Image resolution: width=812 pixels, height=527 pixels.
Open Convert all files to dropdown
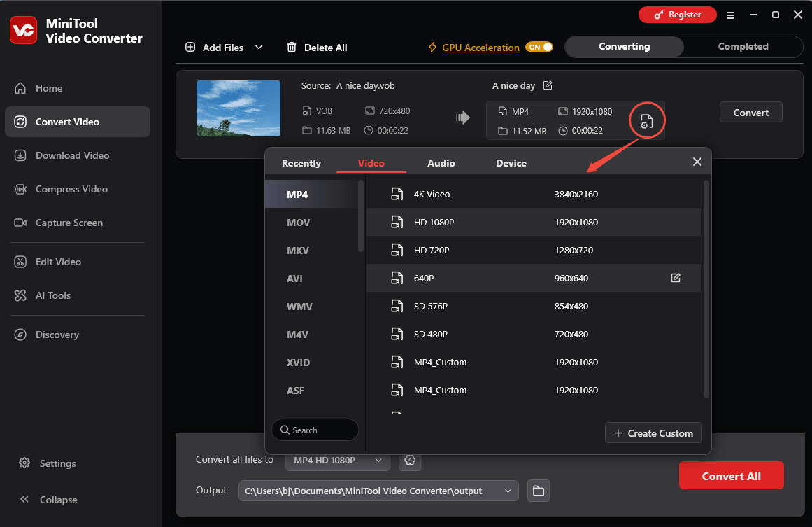[x=338, y=460]
